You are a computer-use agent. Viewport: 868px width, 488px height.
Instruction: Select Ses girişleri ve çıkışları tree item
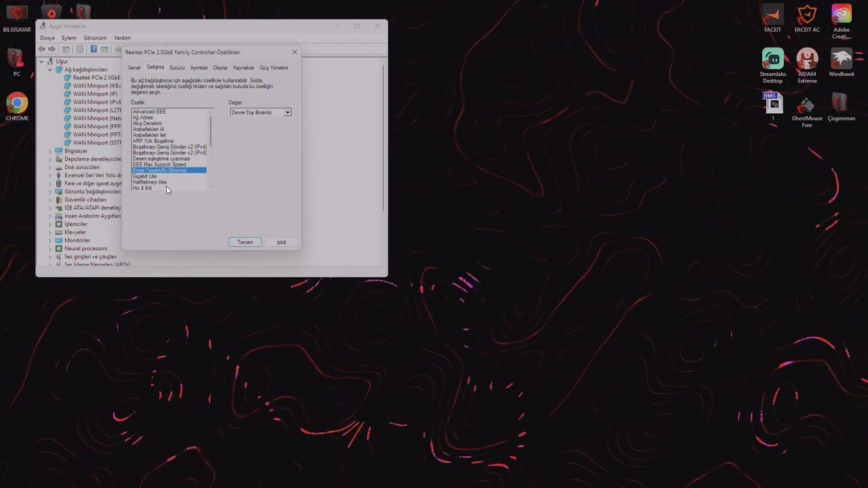[90, 257]
